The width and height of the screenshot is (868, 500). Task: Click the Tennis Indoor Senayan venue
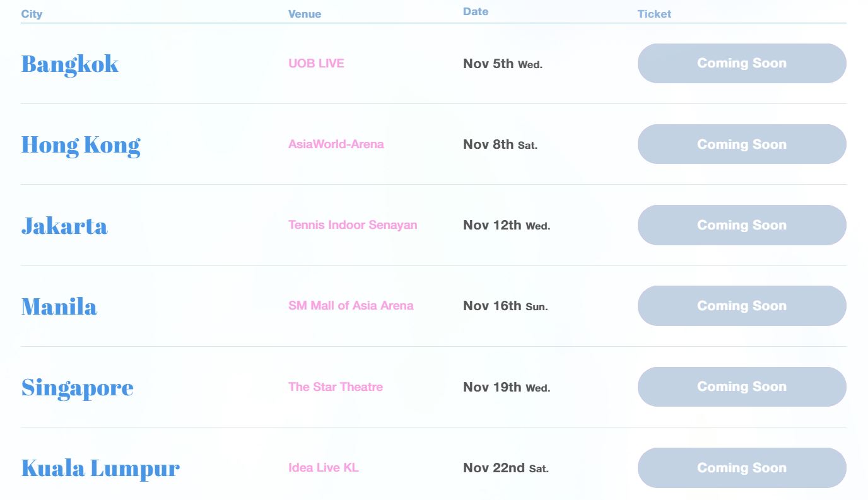(353, 225)
